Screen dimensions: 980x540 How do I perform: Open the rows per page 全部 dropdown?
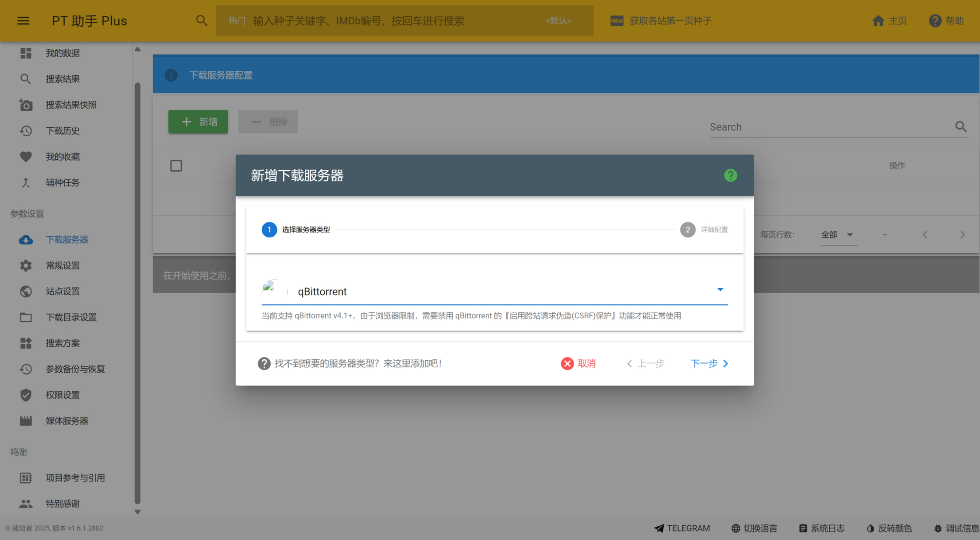[838, 235]
